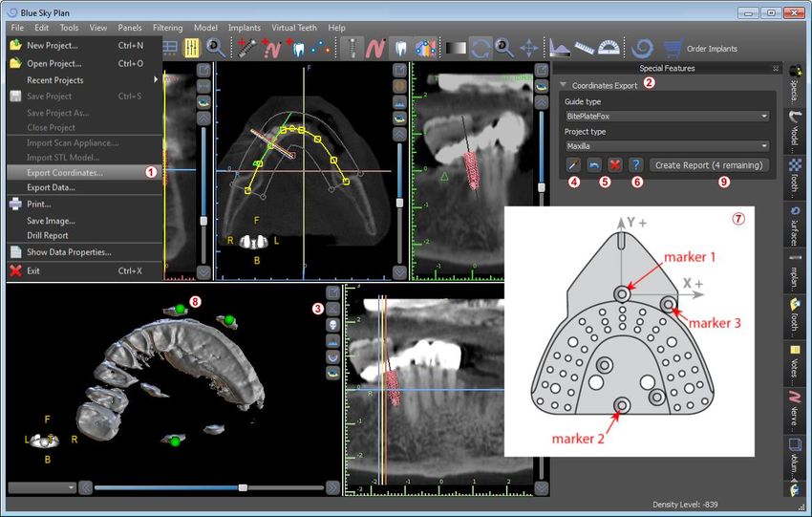Click the Order Implants cart button
The image size is (812, 517).
point(699,48)
